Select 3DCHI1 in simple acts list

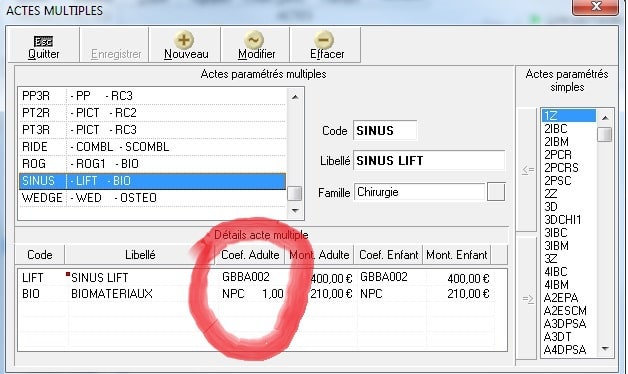click(x=569, y=220)
